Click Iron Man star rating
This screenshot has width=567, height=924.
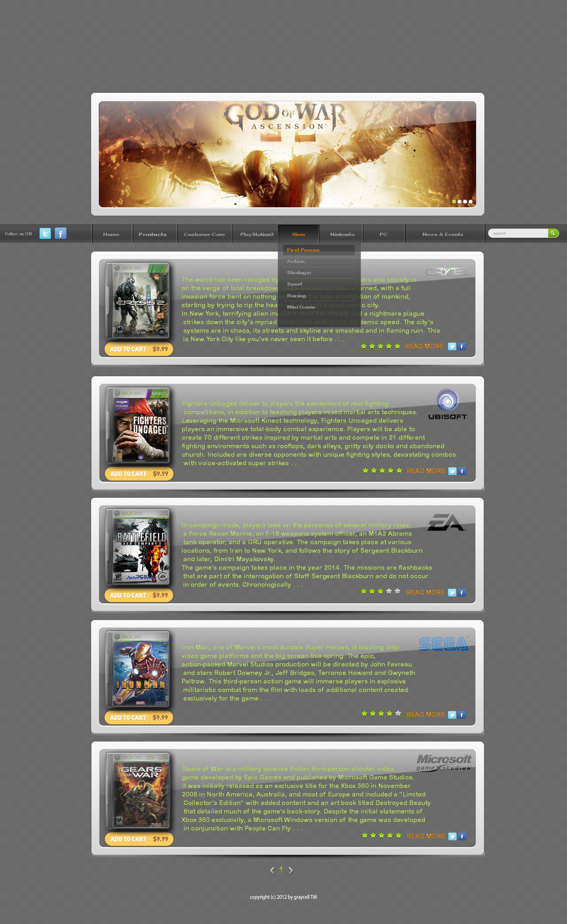(x=381, y=714)
